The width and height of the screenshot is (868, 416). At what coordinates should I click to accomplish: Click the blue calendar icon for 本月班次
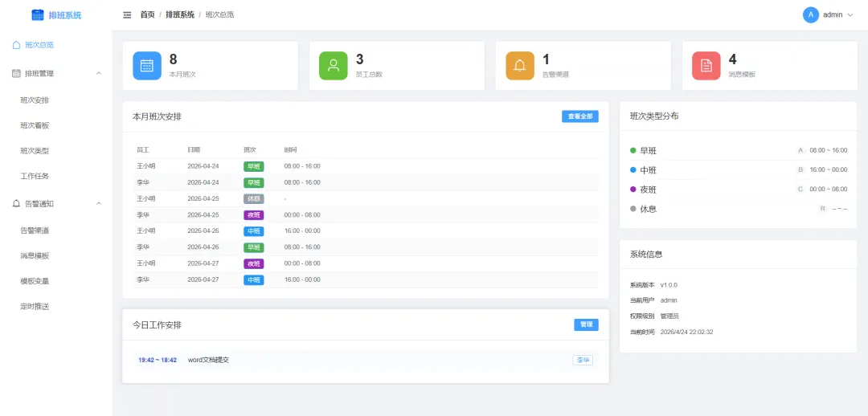coord(147,66)
